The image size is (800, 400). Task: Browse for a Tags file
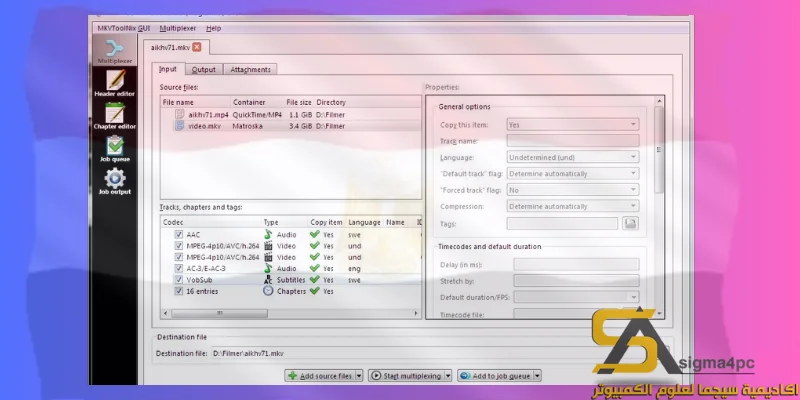coord(631,223)
